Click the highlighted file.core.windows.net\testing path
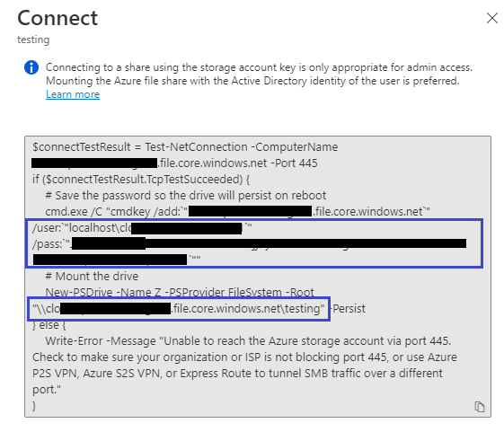Screen dimensions: 504x432 [x=179, y=309]
